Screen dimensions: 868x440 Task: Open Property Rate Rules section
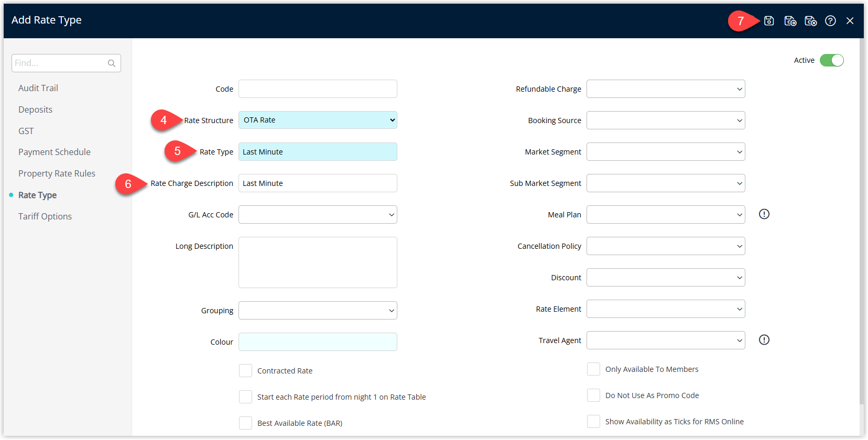(x=57, y=173)
